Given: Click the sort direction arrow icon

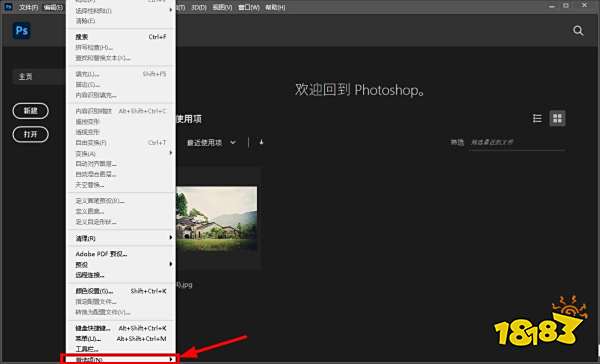Looking at the screenshot, I should (261, 142).
